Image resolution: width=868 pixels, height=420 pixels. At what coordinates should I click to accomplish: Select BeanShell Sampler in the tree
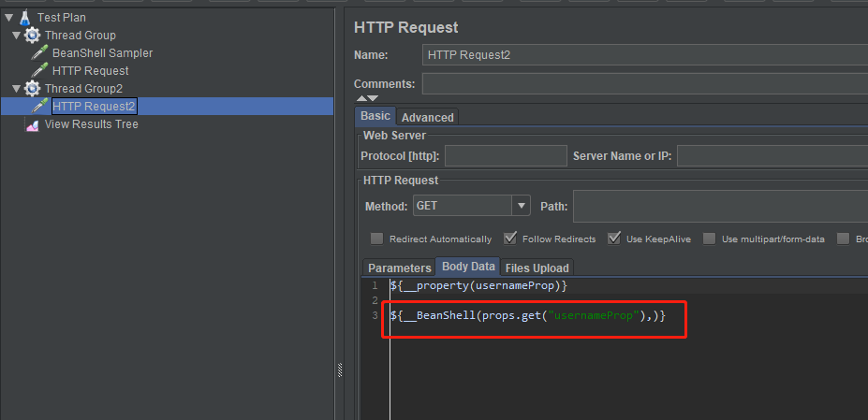pyautogui.click(x=102, y=53)
